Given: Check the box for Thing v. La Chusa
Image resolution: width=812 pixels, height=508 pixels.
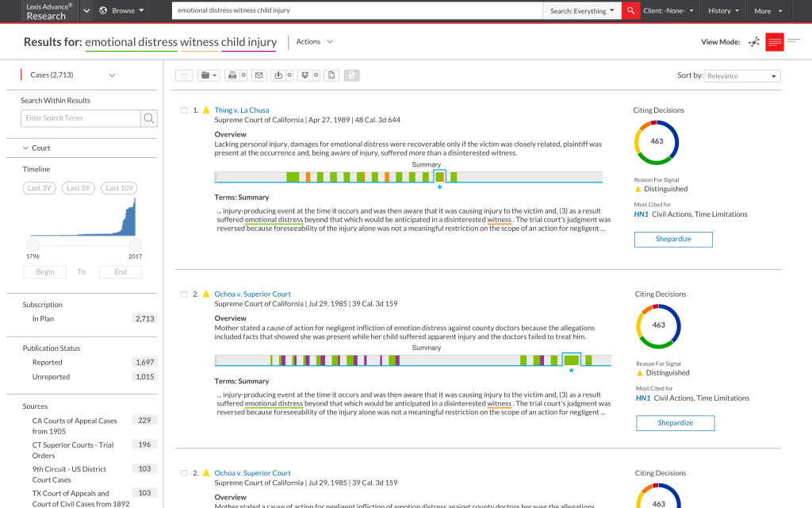Looking at the screenshot, I should tap(184, 110).
